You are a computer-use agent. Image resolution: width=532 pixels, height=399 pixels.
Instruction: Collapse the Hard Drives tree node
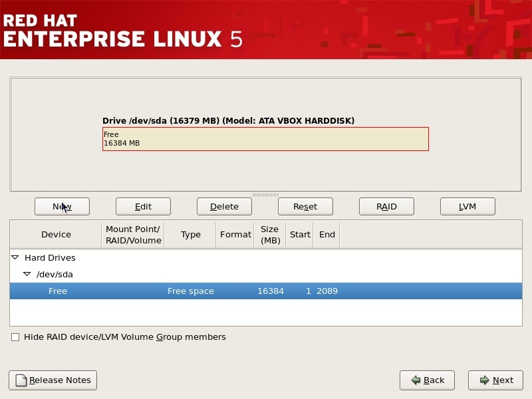coord(15,257)
